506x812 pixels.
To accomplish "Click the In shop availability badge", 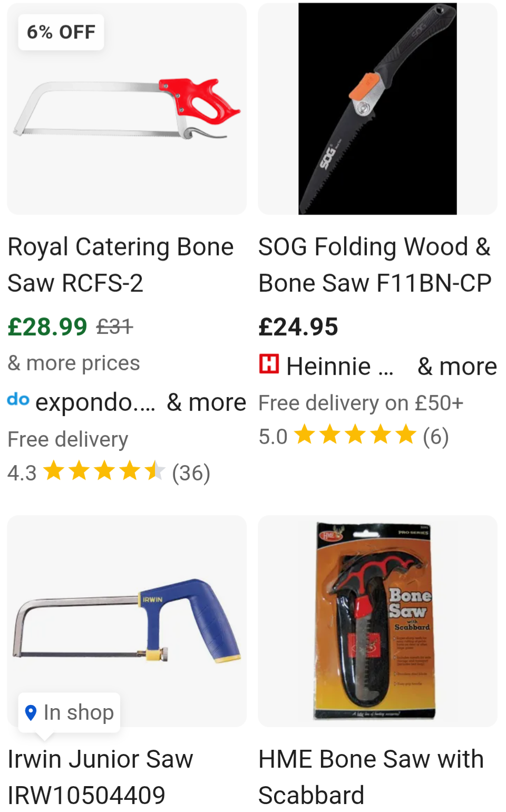I will tap(70, 713).
